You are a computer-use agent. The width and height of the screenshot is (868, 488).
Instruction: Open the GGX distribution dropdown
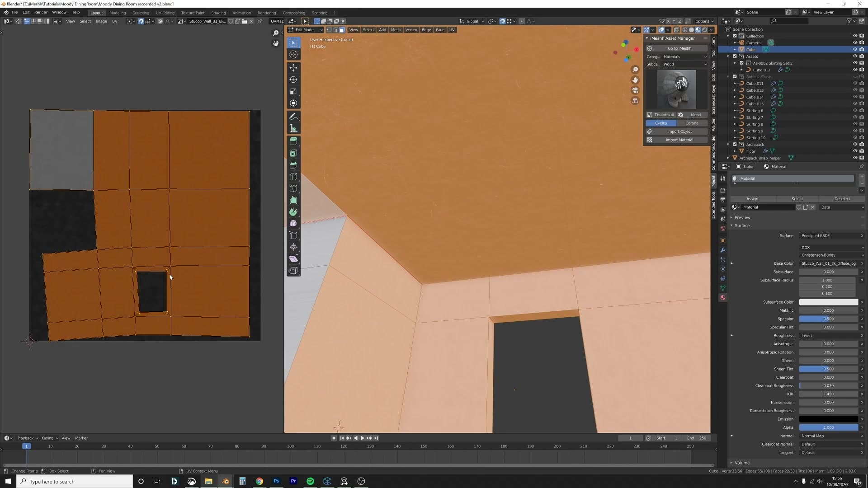coord(832,248)
